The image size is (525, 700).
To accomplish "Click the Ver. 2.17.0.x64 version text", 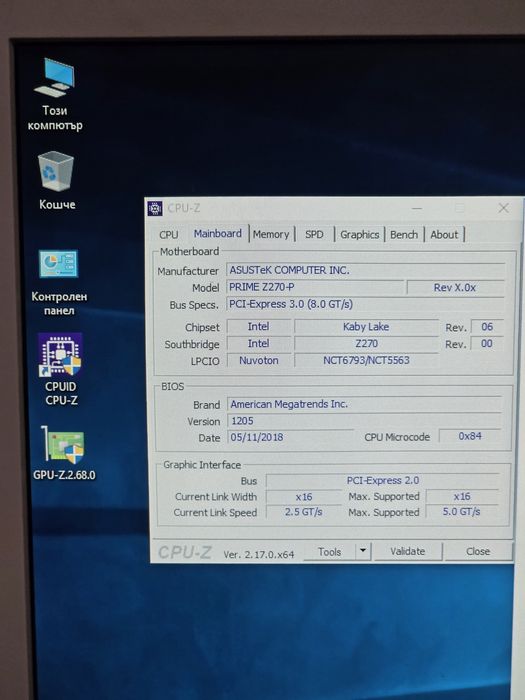I will click(259, 554).
